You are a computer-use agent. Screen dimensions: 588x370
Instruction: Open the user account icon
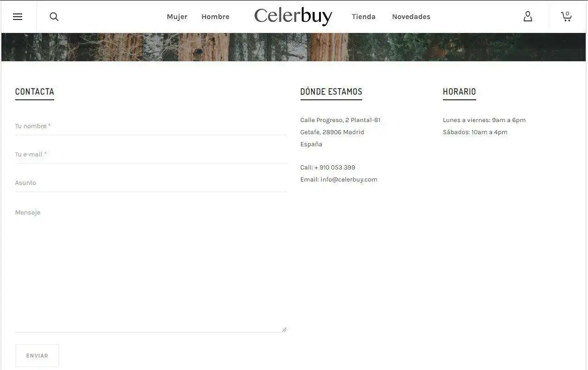pyautogui.click(x=528, y=17)
